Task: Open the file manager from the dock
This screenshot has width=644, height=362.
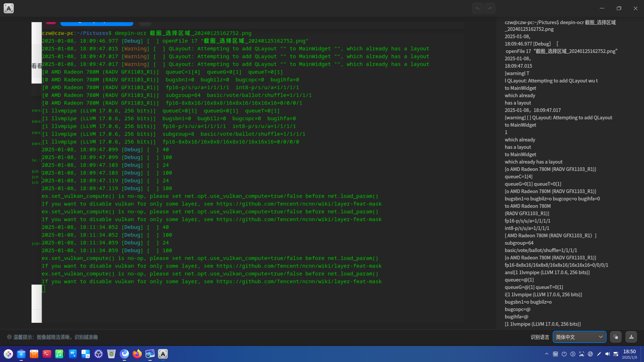Action: coord(21,354)
